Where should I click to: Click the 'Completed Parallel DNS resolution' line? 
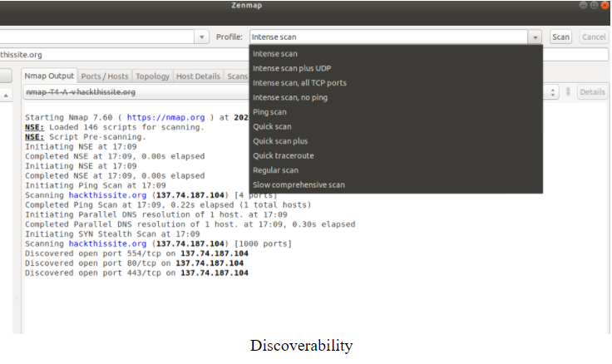[x=190, y=224]
